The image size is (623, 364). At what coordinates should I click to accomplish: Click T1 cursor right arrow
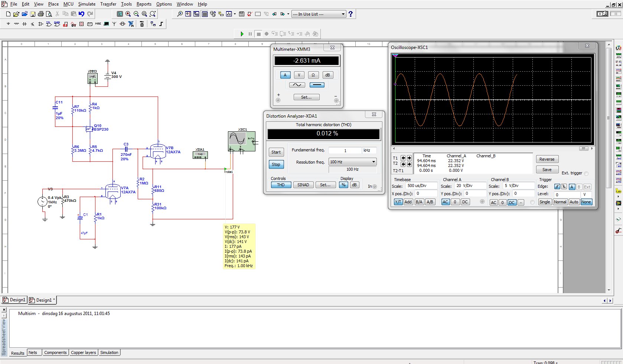pos(409,158)
